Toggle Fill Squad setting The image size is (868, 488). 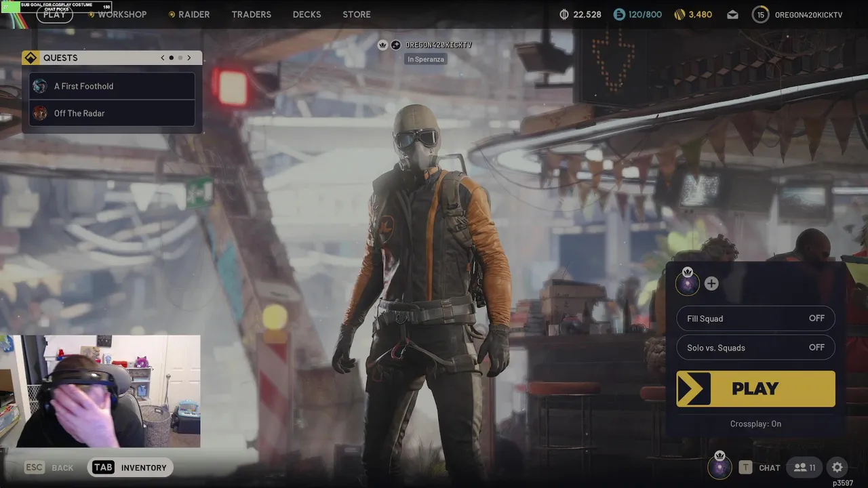pyautogui.click(x=755, y=319)
